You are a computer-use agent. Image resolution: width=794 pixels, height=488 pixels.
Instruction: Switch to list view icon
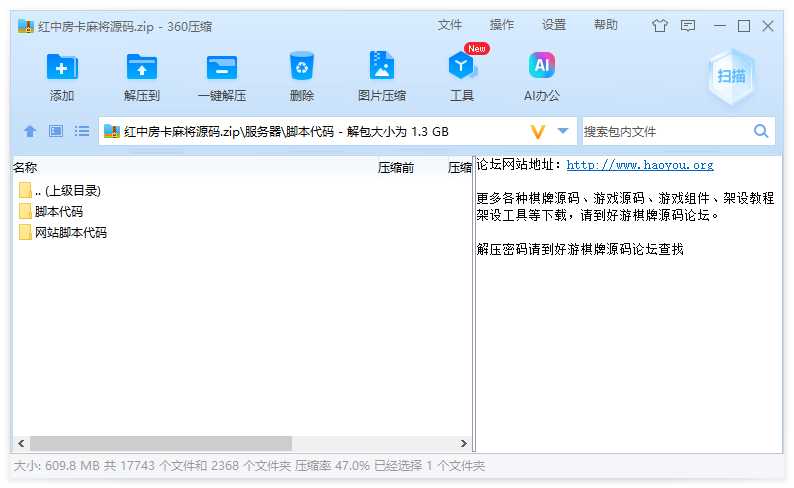(82, 131)
